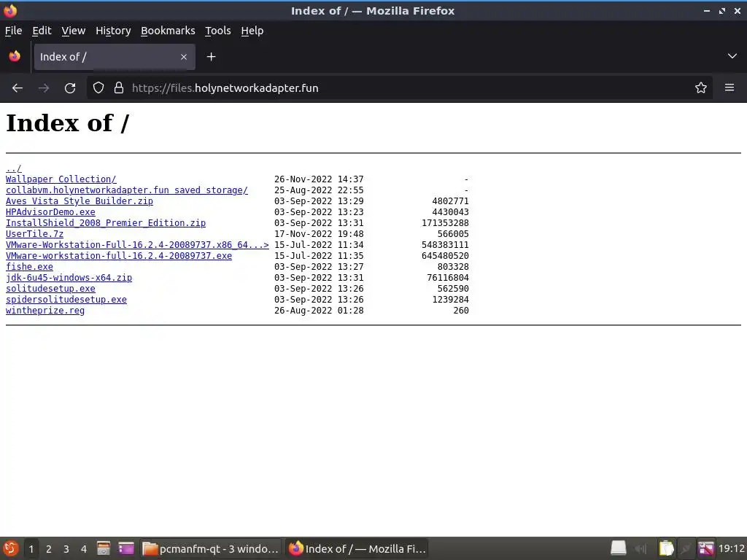This screenshot has width=747, height=560.
Task: Open the Help menu
Action: point(252,31)
